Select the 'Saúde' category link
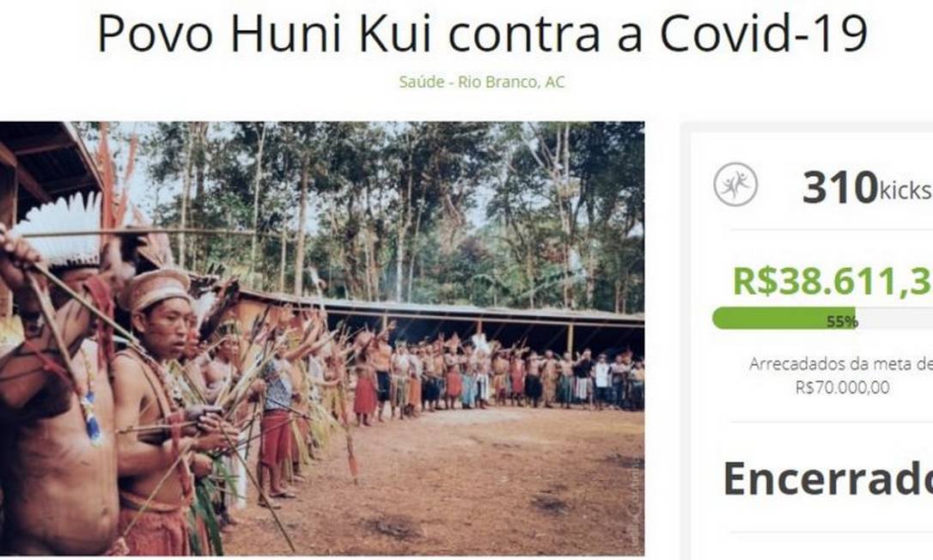This screenshot has height=560, width=933. 421,82
